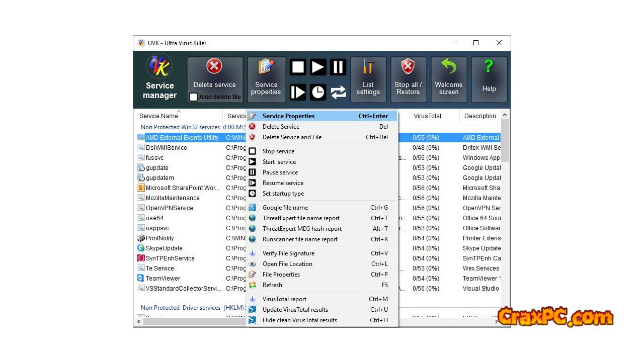Enable the Also delete file checkbox
This screenshot has height=362, width=644.
193,97
